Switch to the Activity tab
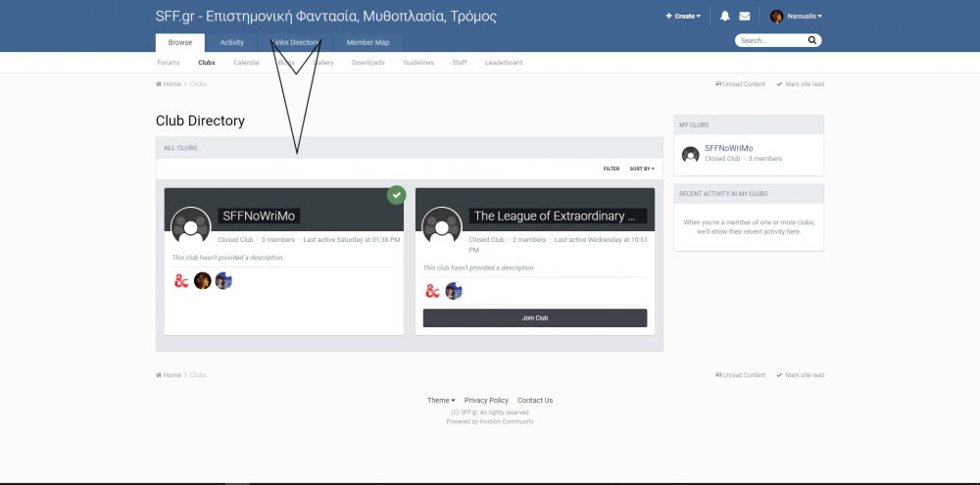 231,43
